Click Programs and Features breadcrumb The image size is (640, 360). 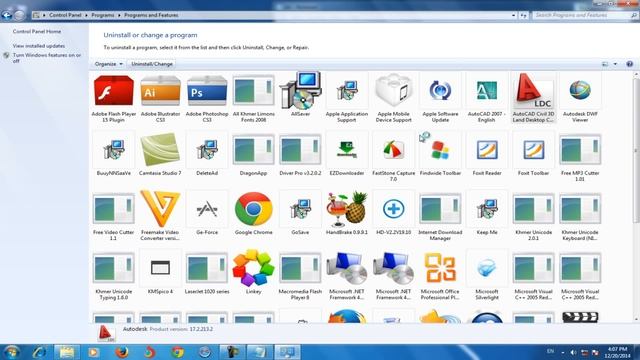tap(151, 15)
